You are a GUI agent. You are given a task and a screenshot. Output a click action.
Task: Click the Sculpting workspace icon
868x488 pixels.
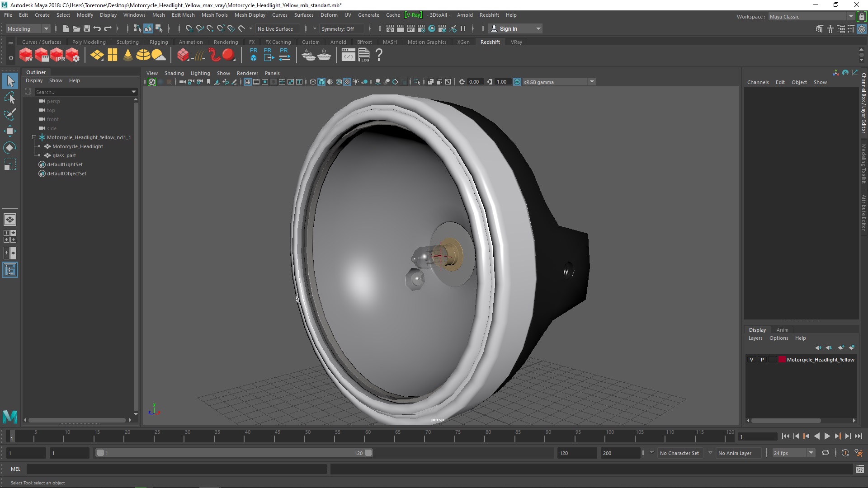click(127, 41)
